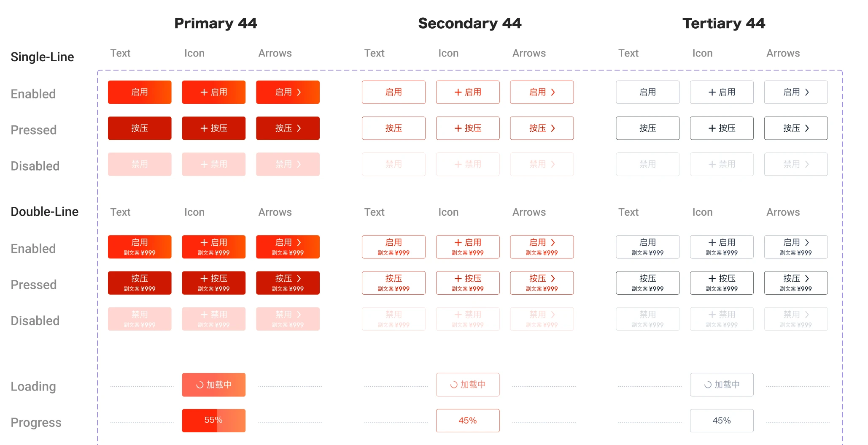Click Primary disabled single-line text button 禁用
The height and width of the screenshot is (445, 868).
[x=140, y=164]
